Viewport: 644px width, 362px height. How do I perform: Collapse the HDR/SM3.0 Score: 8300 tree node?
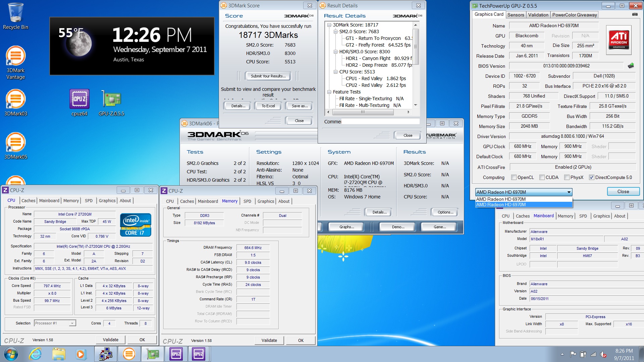[336, 52]
